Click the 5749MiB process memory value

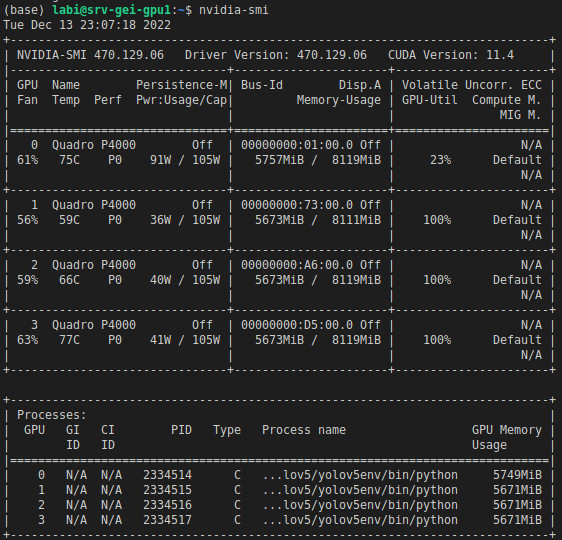coord(517,475)
